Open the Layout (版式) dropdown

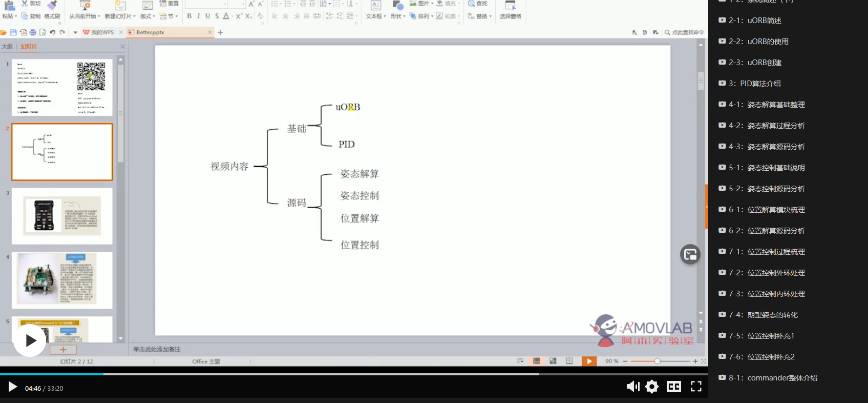[147, 16]
